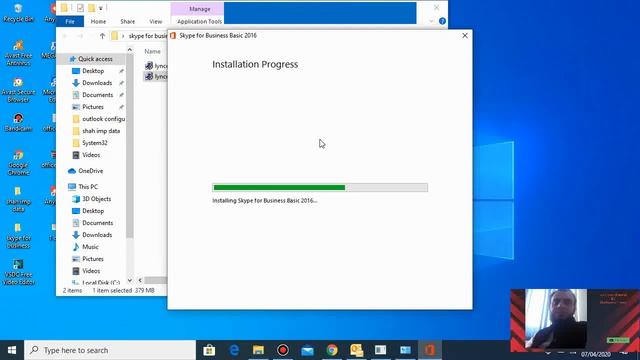Viewport: 640px width, 360px height.
Task: Switch to the Home ribbon tab
Action: pos(98,21)
